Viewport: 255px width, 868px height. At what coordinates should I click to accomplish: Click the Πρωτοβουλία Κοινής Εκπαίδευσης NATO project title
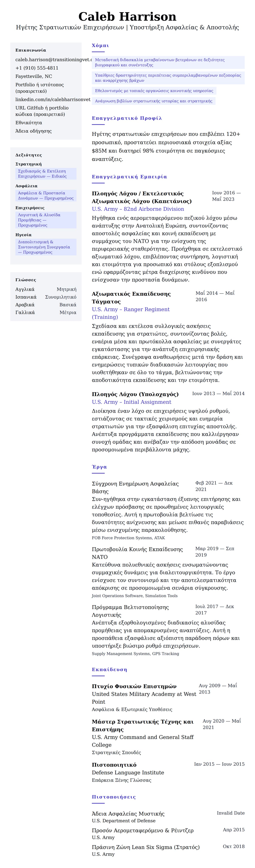(137, 553)
